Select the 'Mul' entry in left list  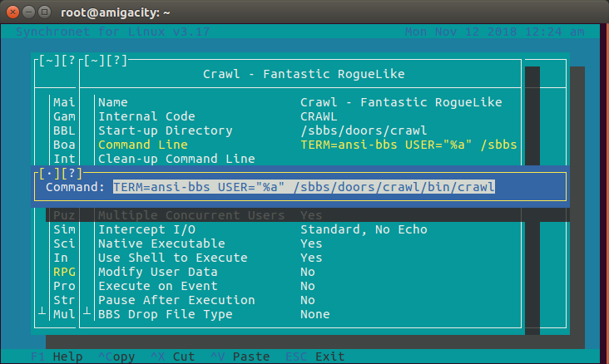64,314
